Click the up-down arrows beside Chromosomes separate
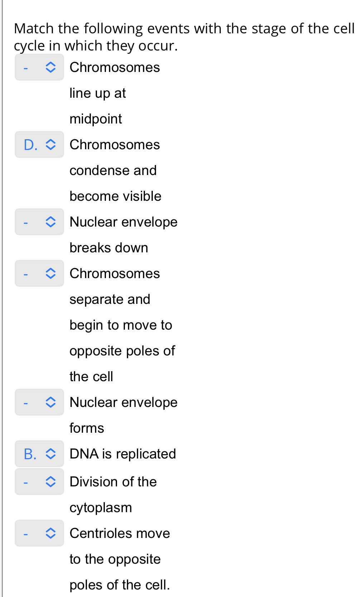Image resolution: width=364 pixels, height=597 pixels. pyautogui.click(x=50, y=273)
